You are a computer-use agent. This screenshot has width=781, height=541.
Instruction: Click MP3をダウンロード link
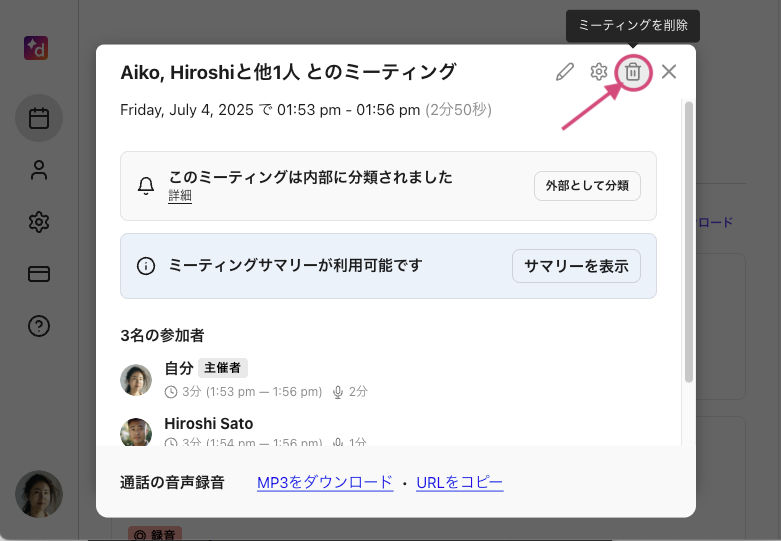point(325,483)
